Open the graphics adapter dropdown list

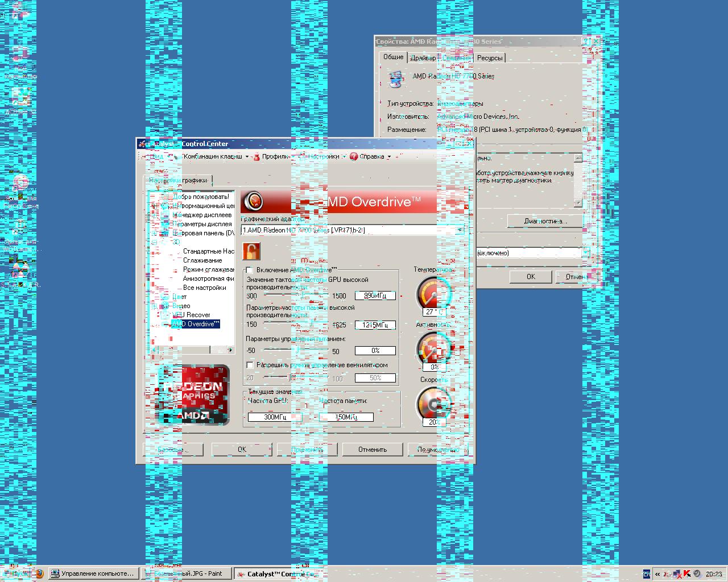point(460,230)
